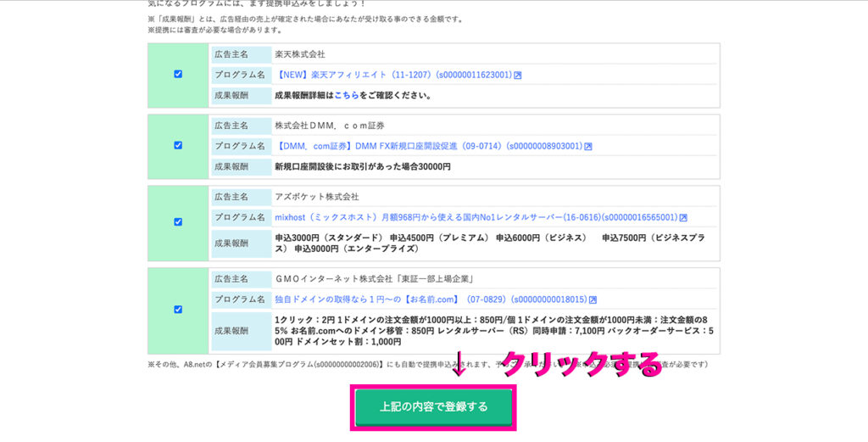This screenshot has width=868, height=442.
Task: Click the ※提携には審査が必要な場合があります note
Action: click(x=215, y=31)
